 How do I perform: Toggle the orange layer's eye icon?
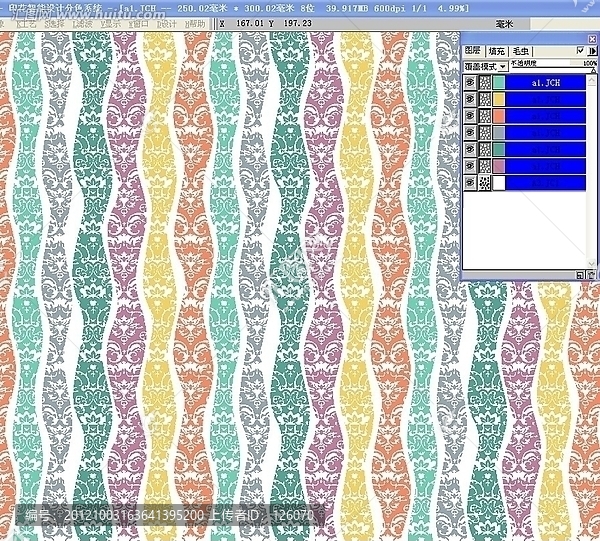[470, 116]
